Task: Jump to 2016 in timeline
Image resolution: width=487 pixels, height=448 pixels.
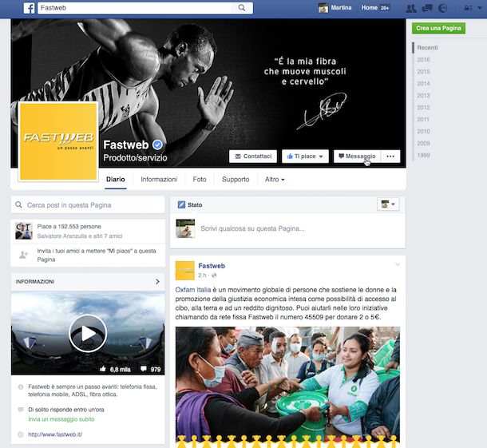Action: [424, 60]
